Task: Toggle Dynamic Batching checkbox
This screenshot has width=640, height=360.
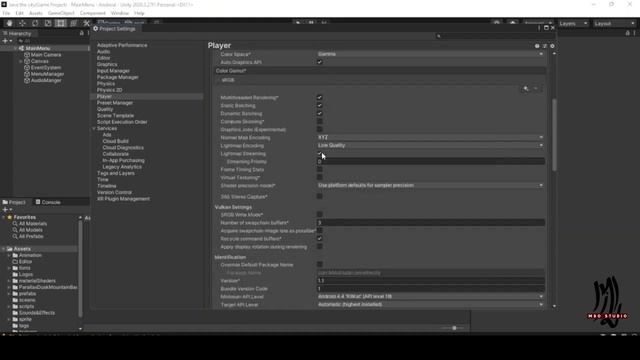Action: pos(320,113)
